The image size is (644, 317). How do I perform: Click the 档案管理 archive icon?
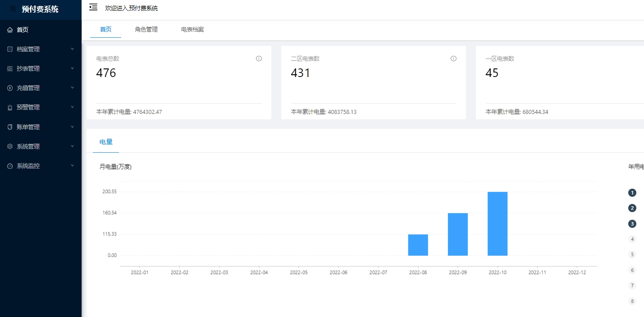pos(10,49)
